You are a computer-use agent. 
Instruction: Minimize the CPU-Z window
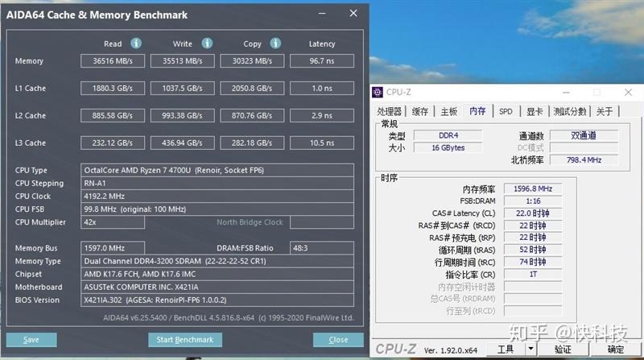click(566, 93)
